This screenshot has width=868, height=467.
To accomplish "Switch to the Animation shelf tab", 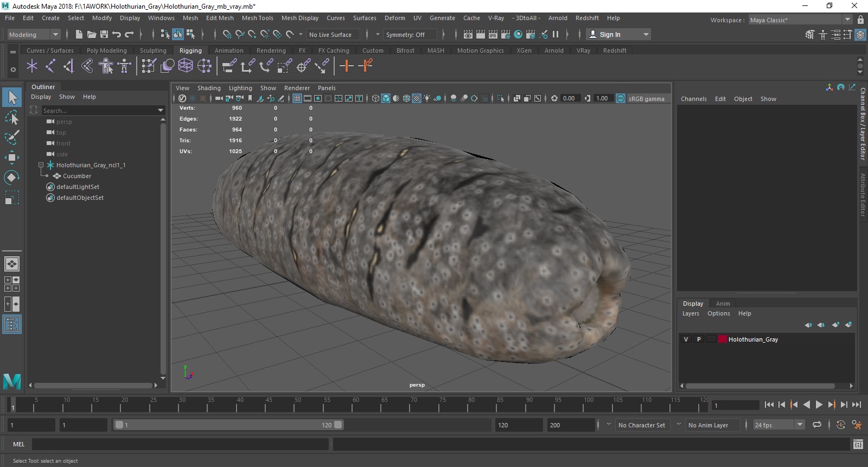I will tap(229, 51).
